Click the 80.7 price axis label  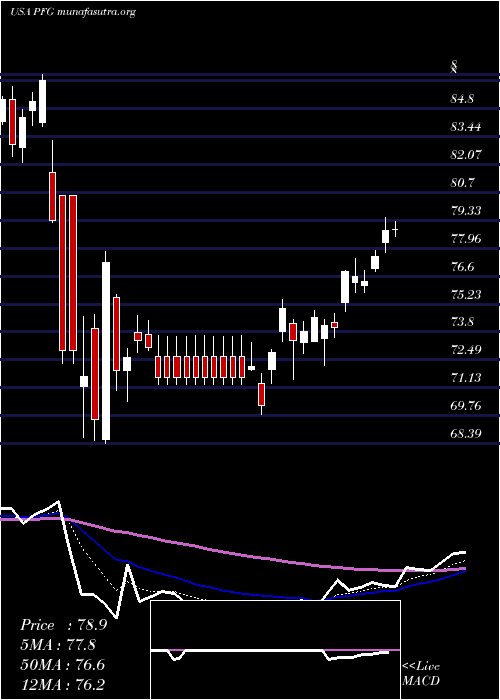click(x=463, y=183)
